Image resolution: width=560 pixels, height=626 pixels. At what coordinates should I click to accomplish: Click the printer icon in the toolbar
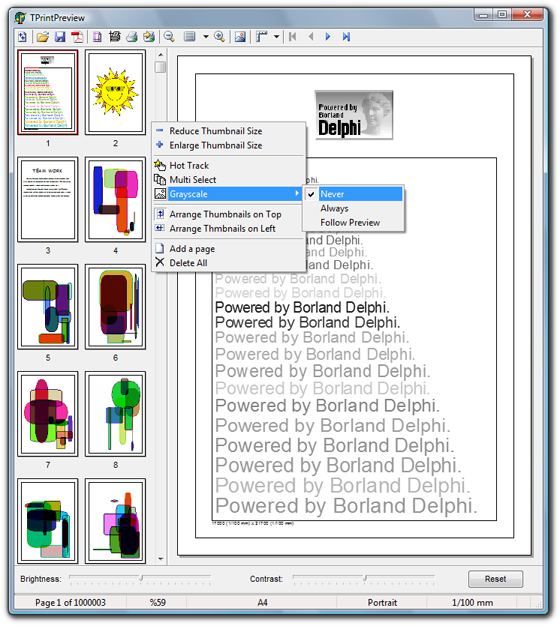[132, 37]
